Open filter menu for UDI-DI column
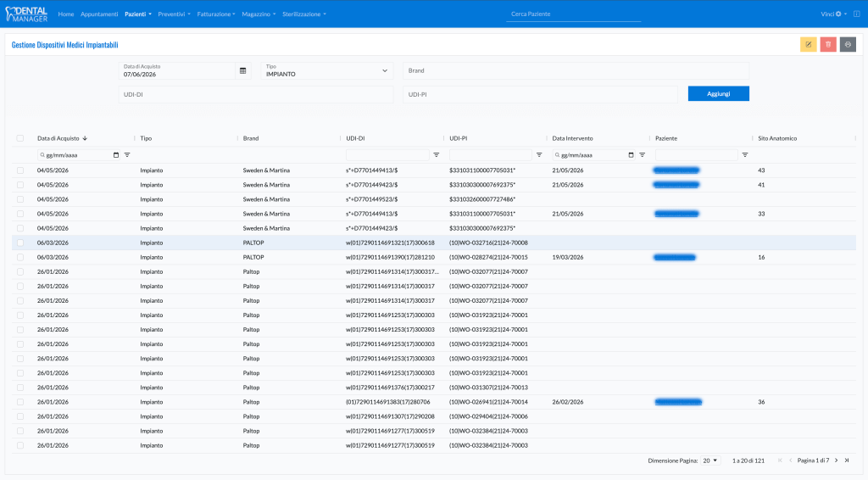Screen dimensions: 868x480 pyautogui.click(x=437, y=155)
